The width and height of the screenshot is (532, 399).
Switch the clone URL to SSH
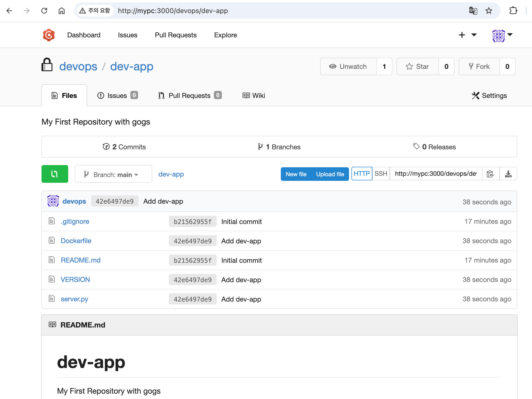coord(381,174)
